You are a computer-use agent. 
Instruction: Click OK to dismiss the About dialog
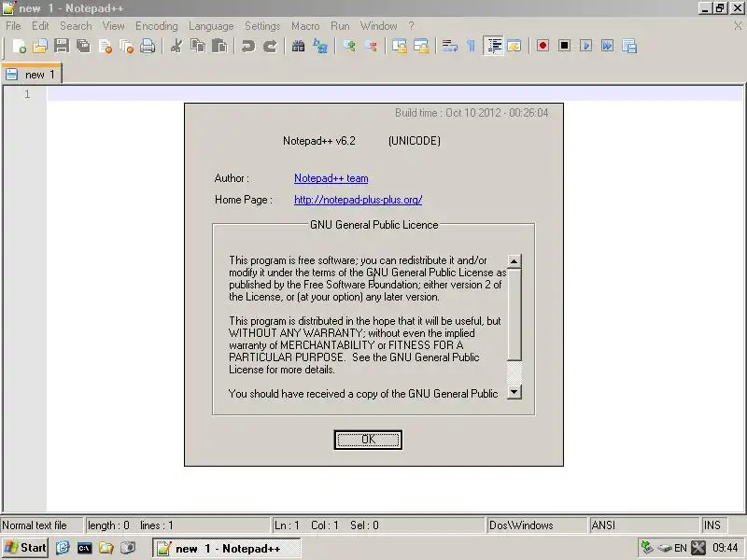368,440
